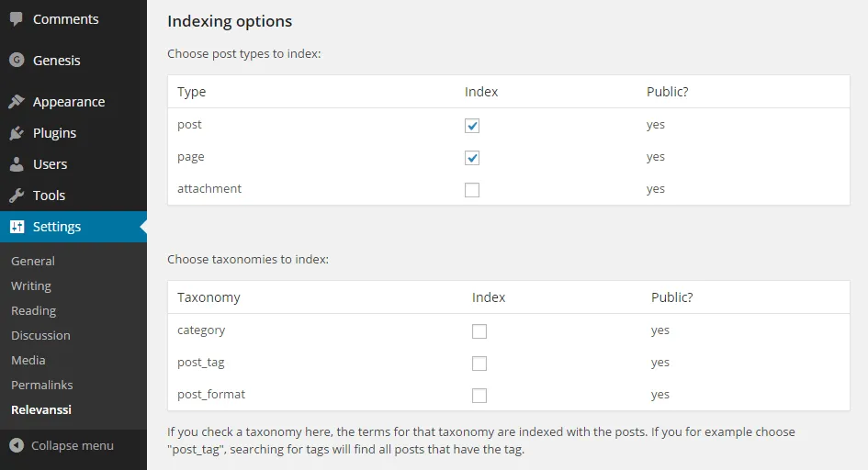
Task: Click the Users person icon
Action: 17,163
